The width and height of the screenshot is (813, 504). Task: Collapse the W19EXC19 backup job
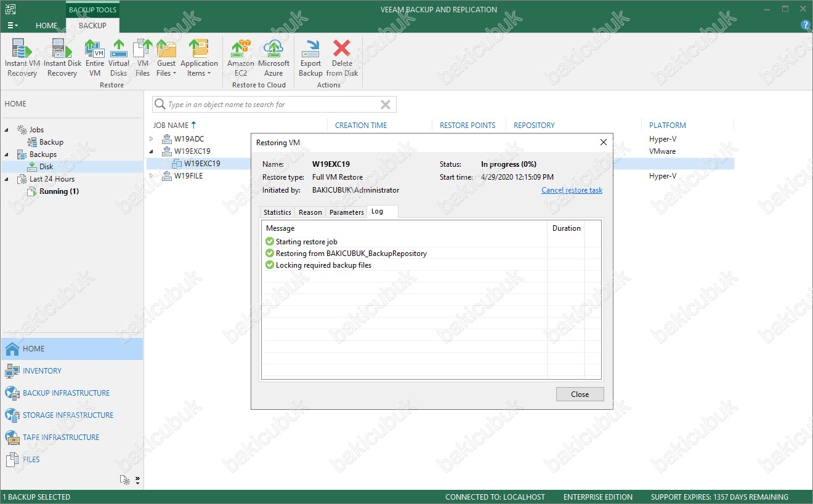point(152,151)
